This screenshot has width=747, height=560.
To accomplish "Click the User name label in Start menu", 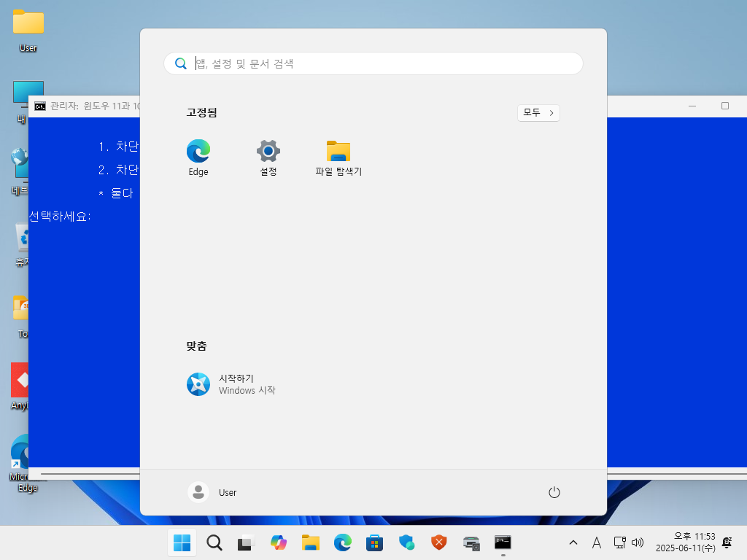I will tap(228, 492).
